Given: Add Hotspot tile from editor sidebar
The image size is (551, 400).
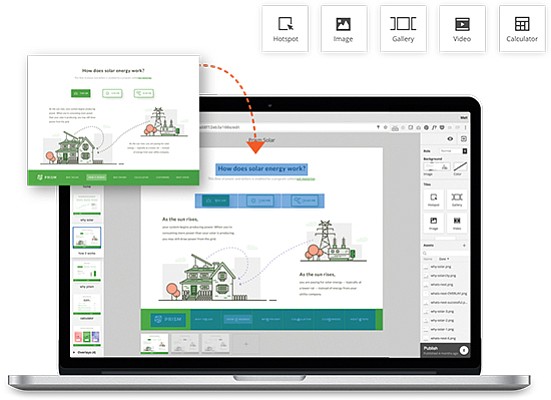Looking at the screenshot, I should point(434,199).
